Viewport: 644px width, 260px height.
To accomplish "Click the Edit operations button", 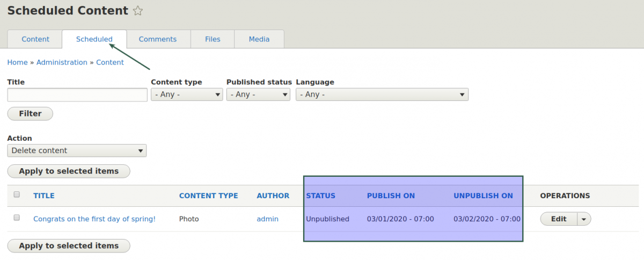I will [559, 219].
